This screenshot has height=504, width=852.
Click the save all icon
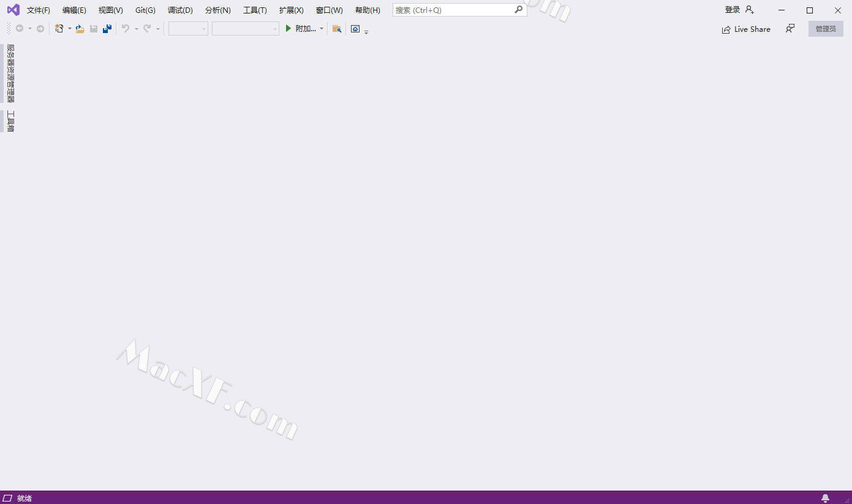107,29
